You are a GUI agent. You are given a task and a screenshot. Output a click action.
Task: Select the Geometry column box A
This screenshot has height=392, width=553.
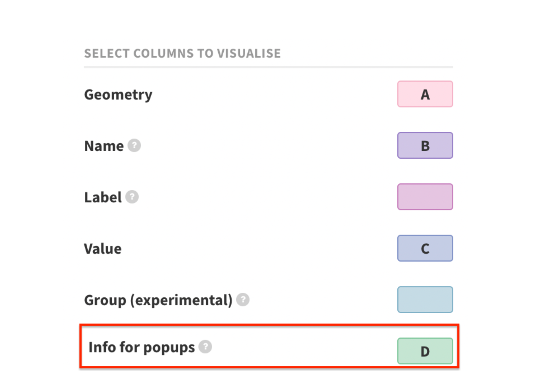pyautogui.click(x=425, y=94)
